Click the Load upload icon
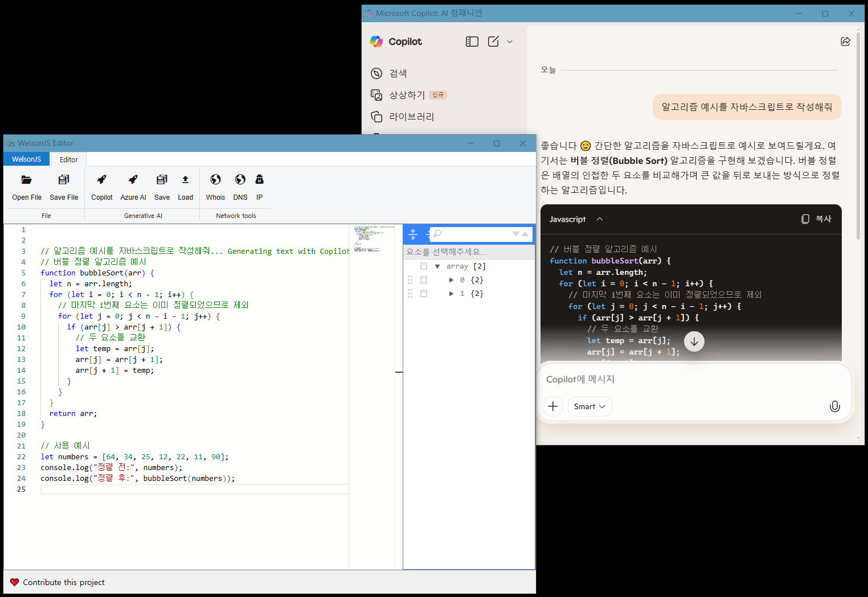This screenshot has width=868, height=597. [x=185, y=180]
